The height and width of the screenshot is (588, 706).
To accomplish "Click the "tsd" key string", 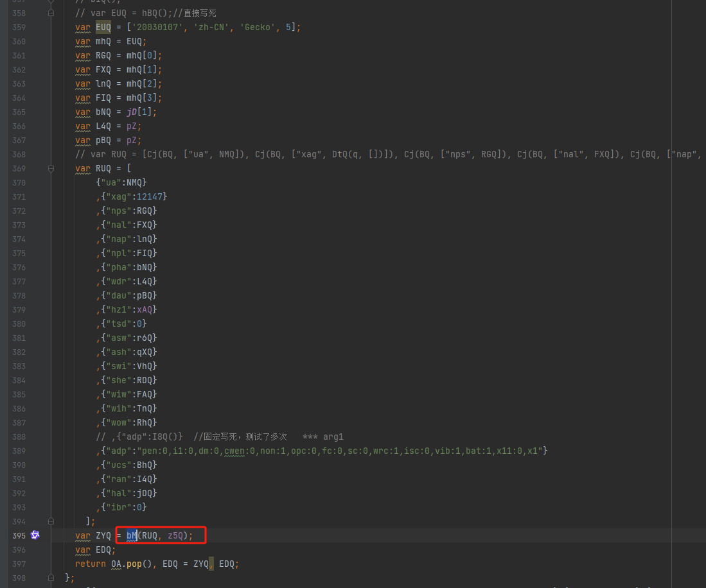I will 118,324.
